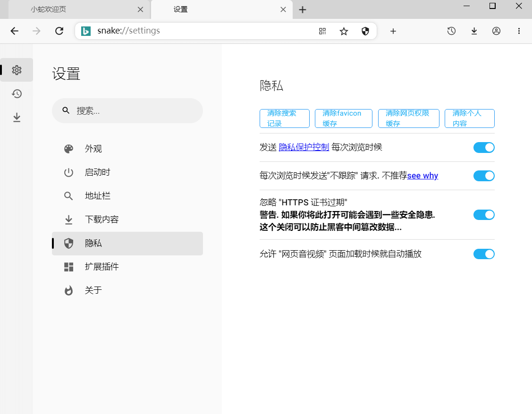Disable the HTTPS 证书过期 ignore toggle
Screen dimensions: 532x414
(484, 215)
